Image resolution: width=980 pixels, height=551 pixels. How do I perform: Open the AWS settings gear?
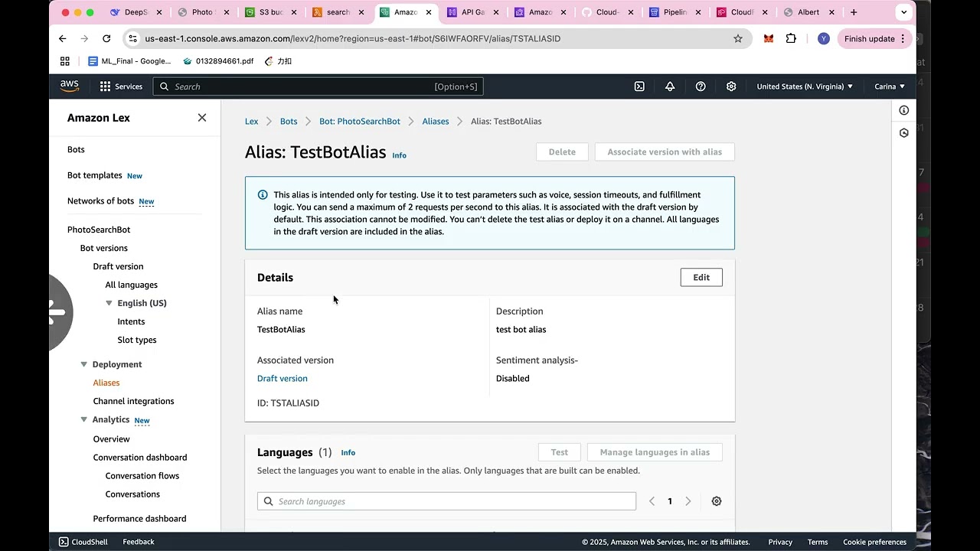731,86
